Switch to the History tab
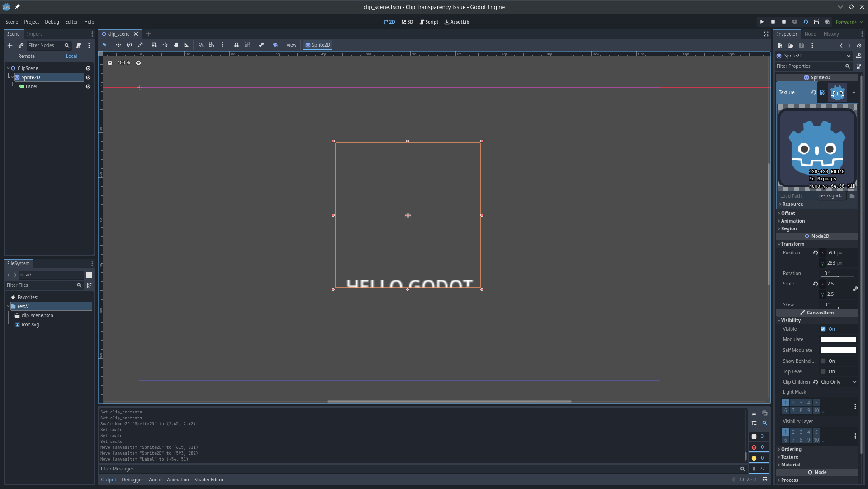868x489 pixels. tap(831, 34)
